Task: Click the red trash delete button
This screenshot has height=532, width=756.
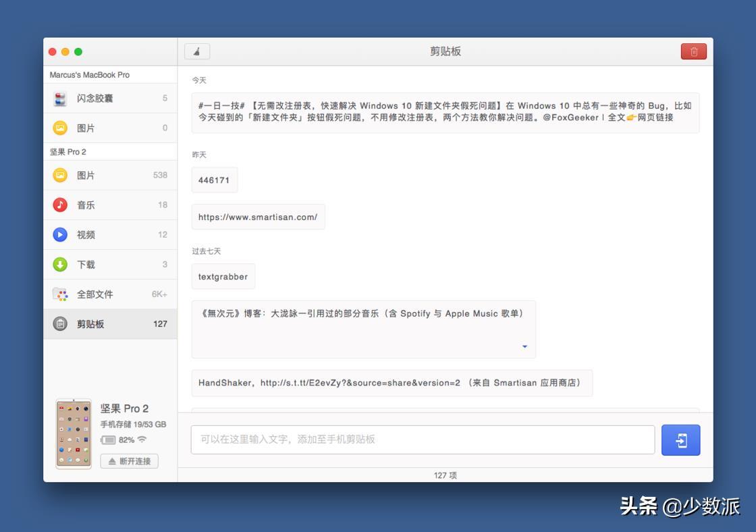Action: (693, 51)
